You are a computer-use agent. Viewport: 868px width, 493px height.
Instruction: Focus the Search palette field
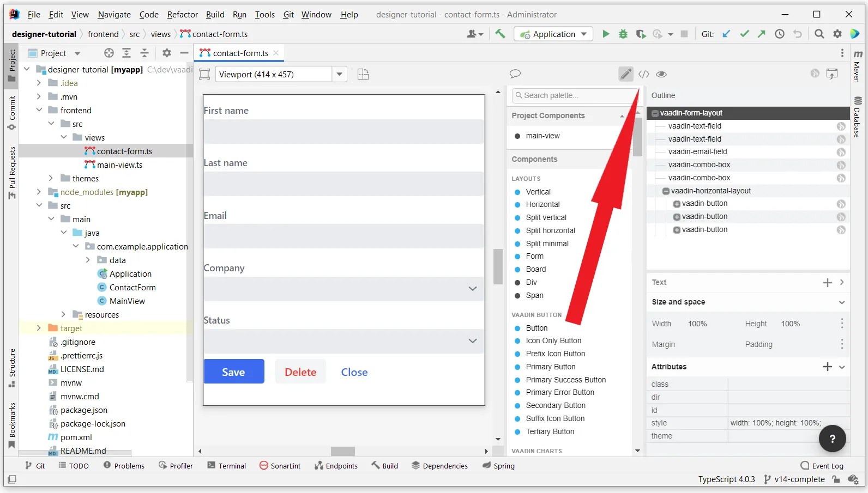click(x=575, y=95)
